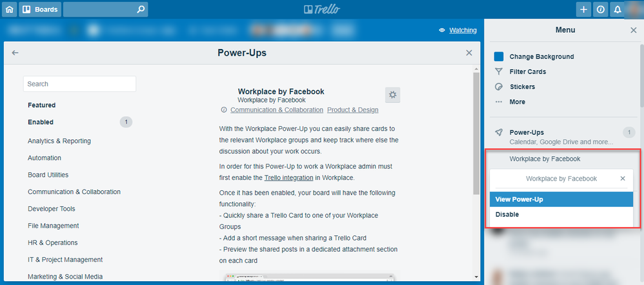Open Filter Cards option
This screenshot has width=644, height=285.
[528, 72]
